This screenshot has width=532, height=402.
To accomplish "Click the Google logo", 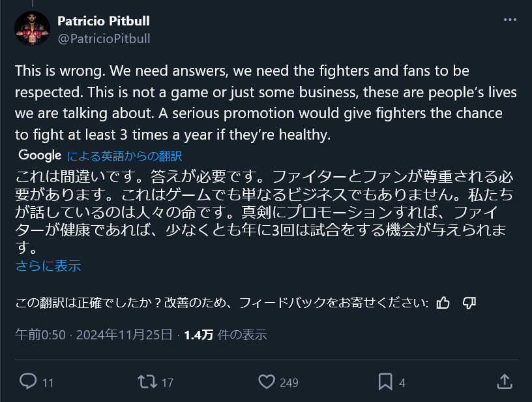I will click(x=40, y=156).
